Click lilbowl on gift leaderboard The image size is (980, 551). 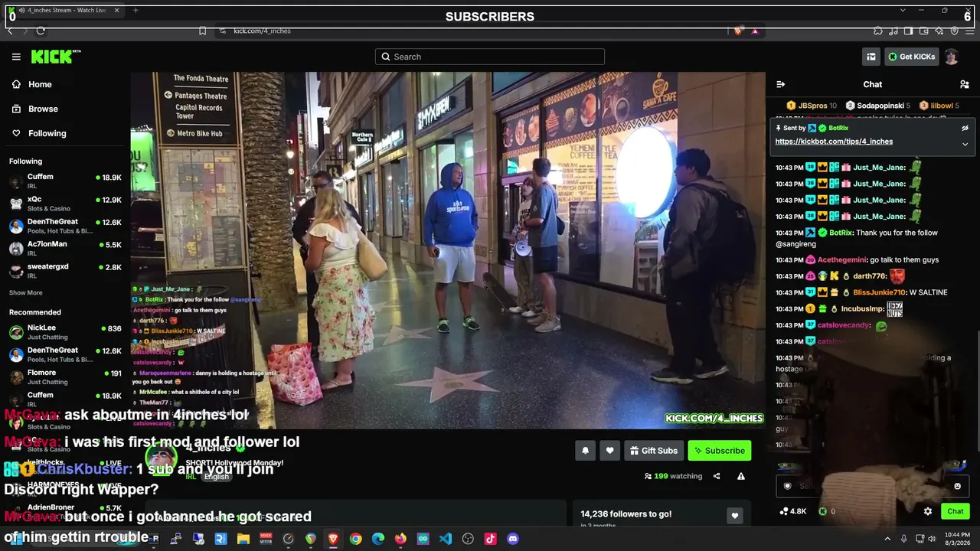940,106
